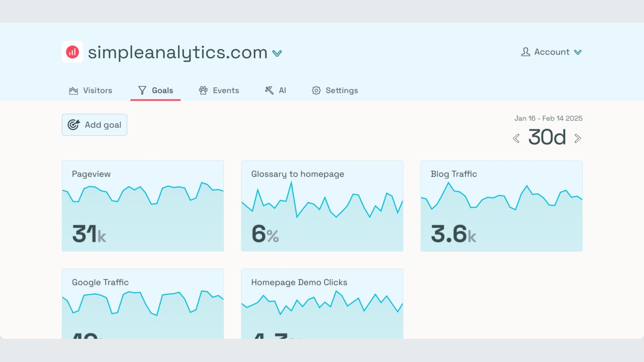
Task: Click the target icon in Add goal
Action: coord(73,125)
